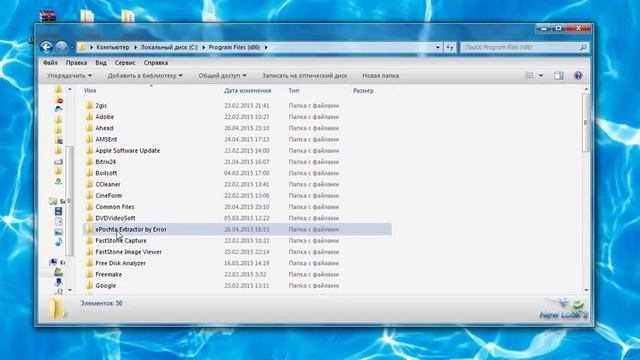Click the file list scrollbar down arrow
The height and width of the screenshot is (360, 640).
pos(586,290)
